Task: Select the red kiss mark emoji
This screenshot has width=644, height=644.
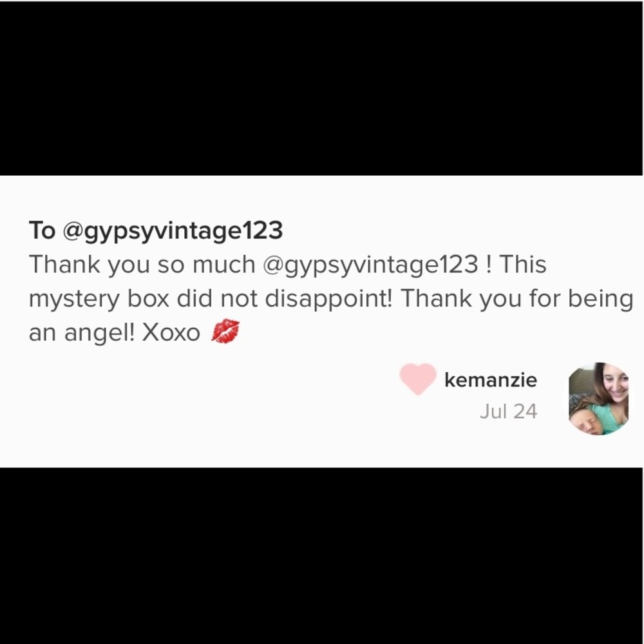Action: 225,331
